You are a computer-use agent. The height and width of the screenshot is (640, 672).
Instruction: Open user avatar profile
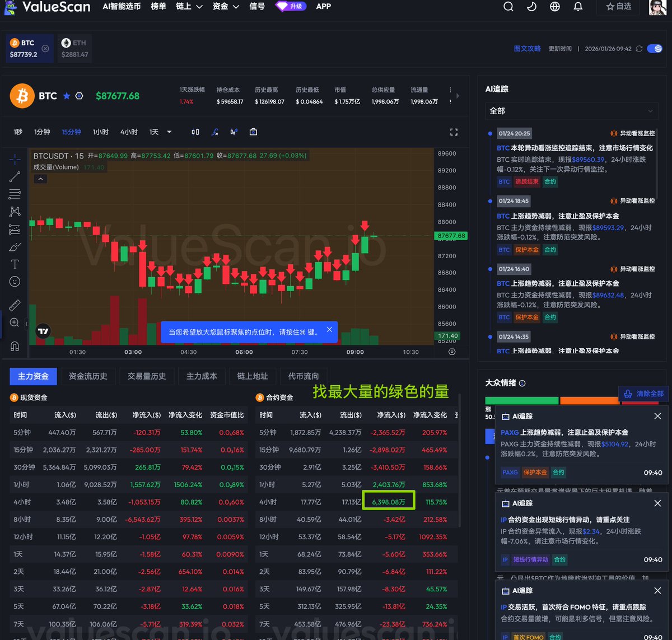point(657,7)
